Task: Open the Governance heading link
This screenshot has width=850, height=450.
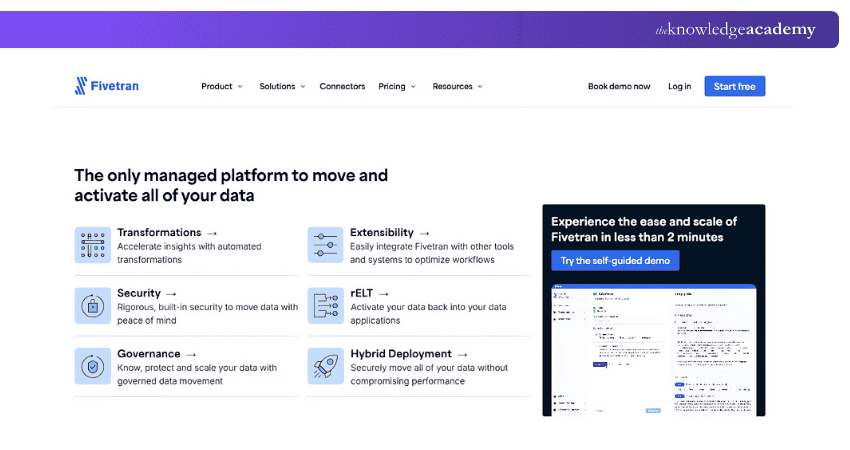Action: [x=149, y=354]
